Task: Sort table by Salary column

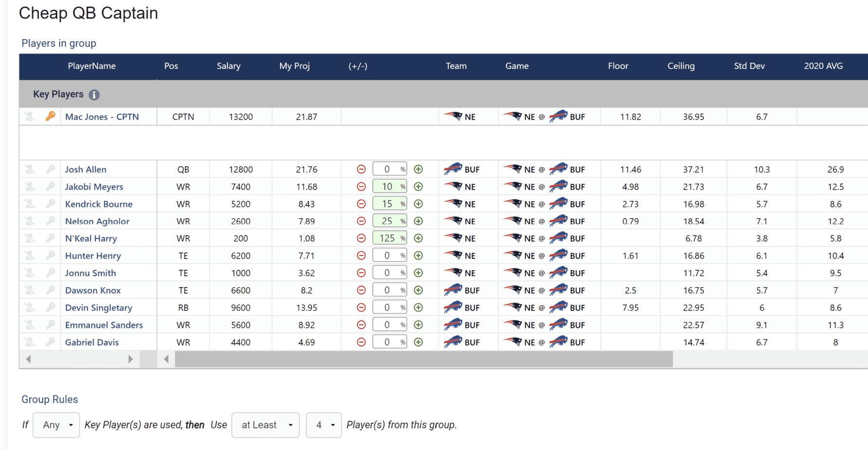Action: click(228, 66)
